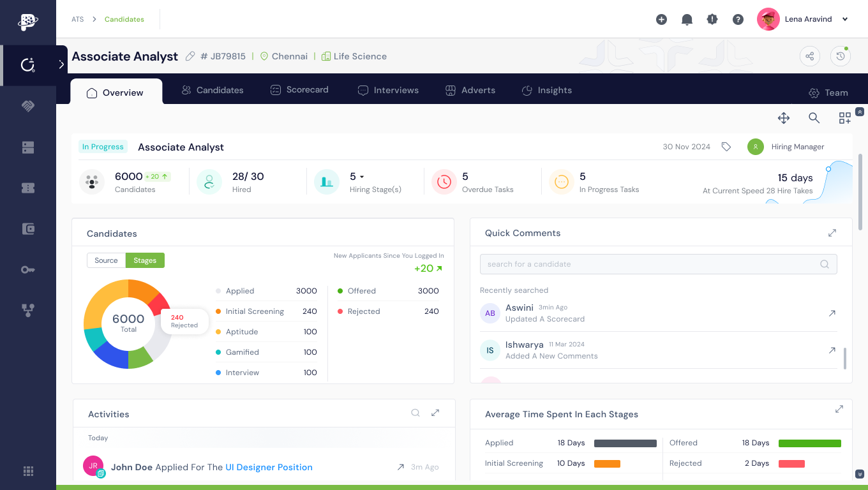The width and height of the screenshot is (868, 490).
Task: Click the tag icon beside 30 Nov 2024
Action: click(x=726, y=147)
